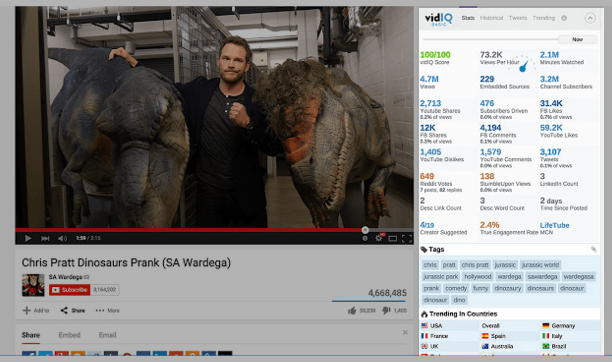Viewport: 612px width, 362px height.
Task: Click the Now handle on the vidIQ timeline slider
Action: tap(577, 39)
